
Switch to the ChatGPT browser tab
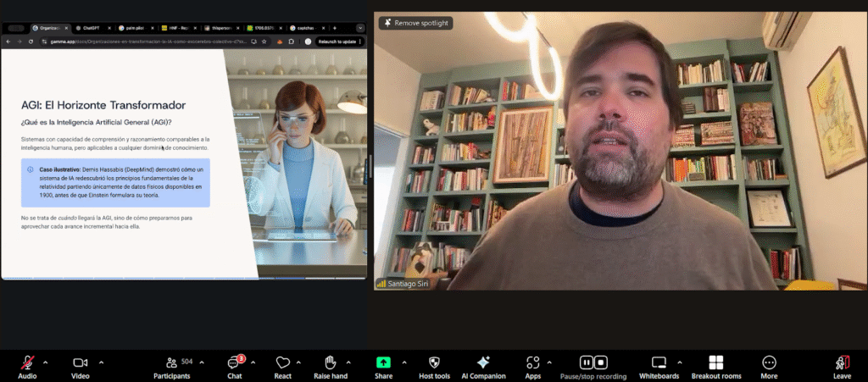point(89,28)
